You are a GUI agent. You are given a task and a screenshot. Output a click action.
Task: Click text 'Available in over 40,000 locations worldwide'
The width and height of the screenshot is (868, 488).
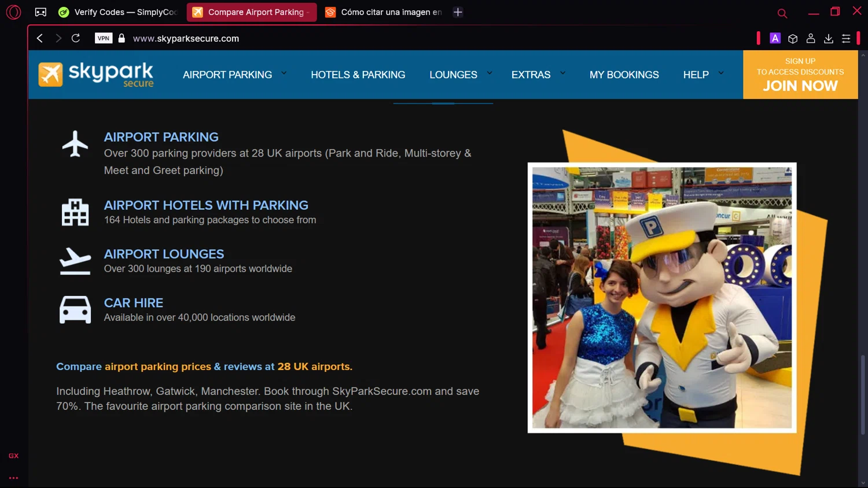coord(200,317)
